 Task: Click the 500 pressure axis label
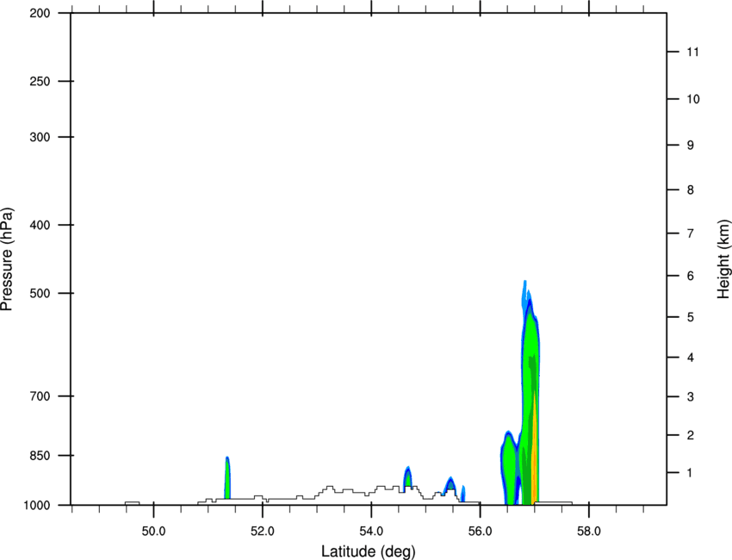(x=40, y=293)
